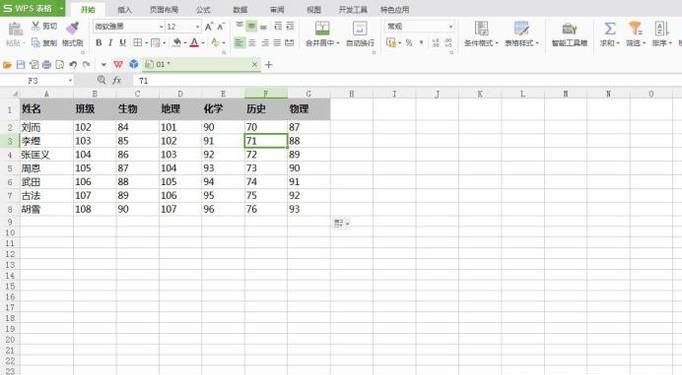Click the Undo arrow icon
This screenshot has height=375, width=682.
coord(73,65)
